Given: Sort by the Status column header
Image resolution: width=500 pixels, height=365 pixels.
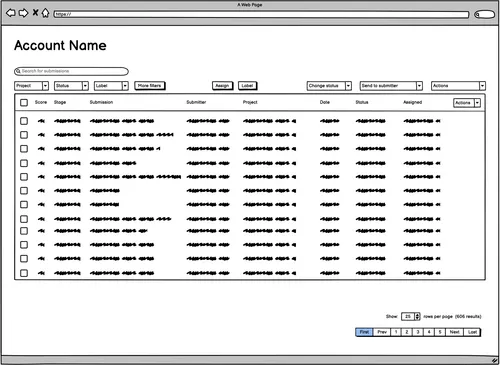Looking at the screenshot, I should tap(362, 102).
